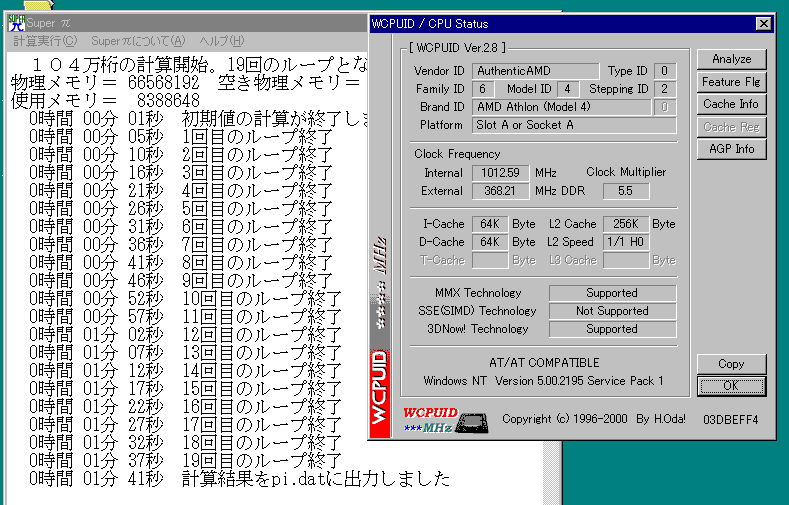Click the Stepping ID value 2
The image size is (789, 505).
(x=665, y=89)
